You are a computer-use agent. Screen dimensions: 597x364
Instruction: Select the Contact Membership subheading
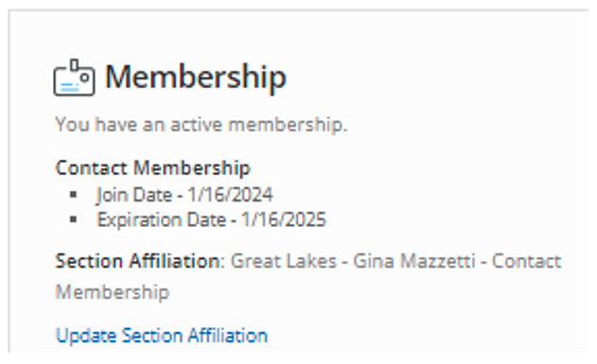point(152,167)
